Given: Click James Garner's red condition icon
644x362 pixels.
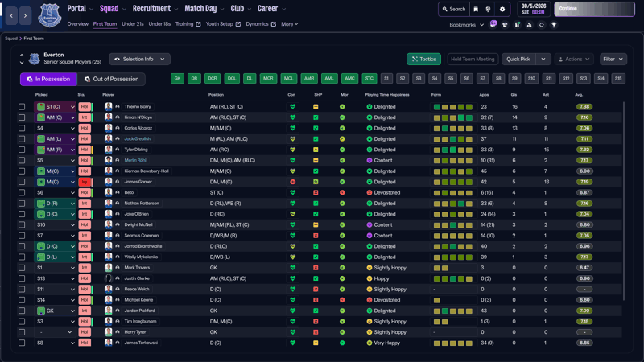Looking at the screenshot, I should [292, 182].
